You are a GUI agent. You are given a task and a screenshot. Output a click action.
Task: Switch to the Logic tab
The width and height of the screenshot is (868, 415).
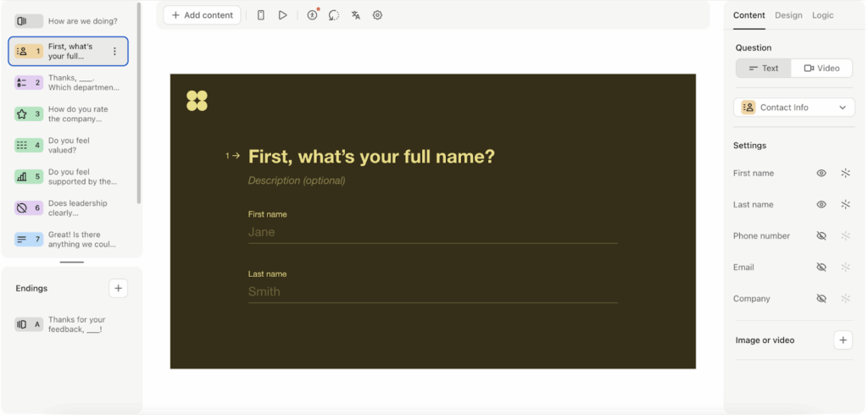click(x=822, y=15)
